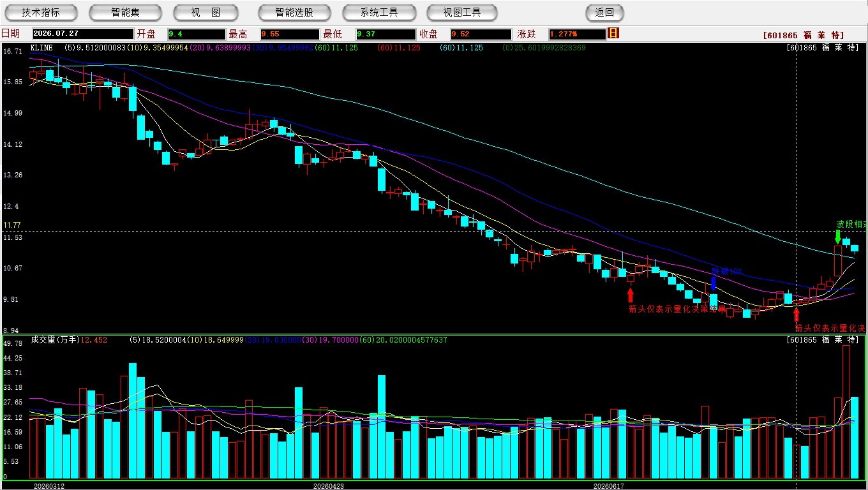The width and height of the screenshot is (868, 490).
Task: Click the KLINE indicator label
Action: (x=41, y=47)
